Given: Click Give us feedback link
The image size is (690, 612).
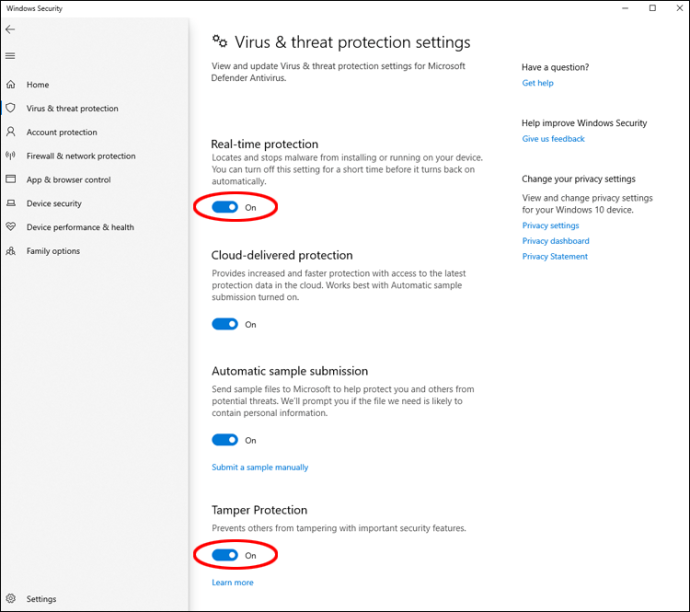Looking at the screenshot, I should point(553,139).
